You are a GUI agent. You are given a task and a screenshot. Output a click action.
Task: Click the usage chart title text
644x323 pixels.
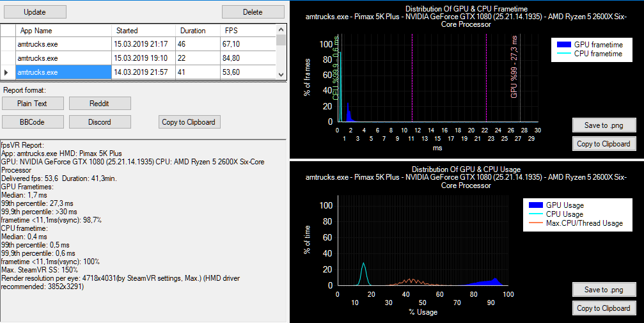[x=466, y=177]
